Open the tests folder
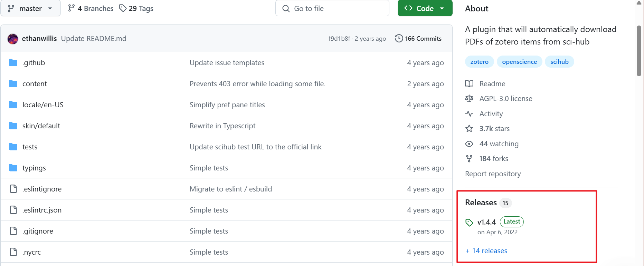 coord(30,147)
